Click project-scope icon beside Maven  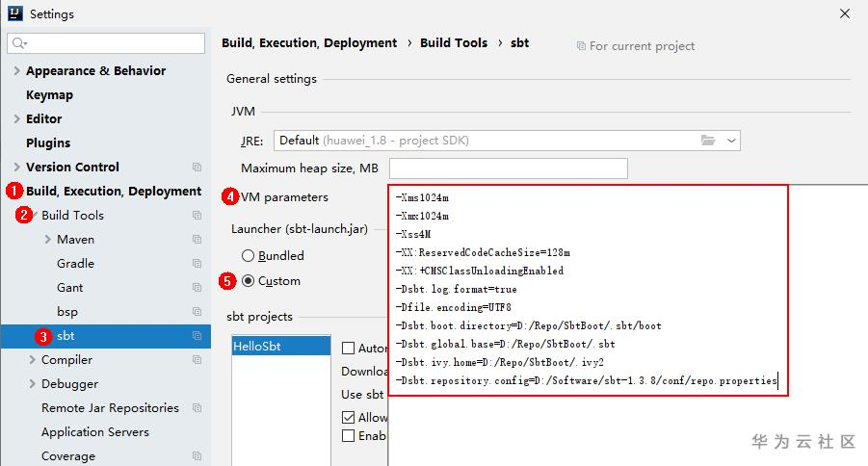click(197, 240)
